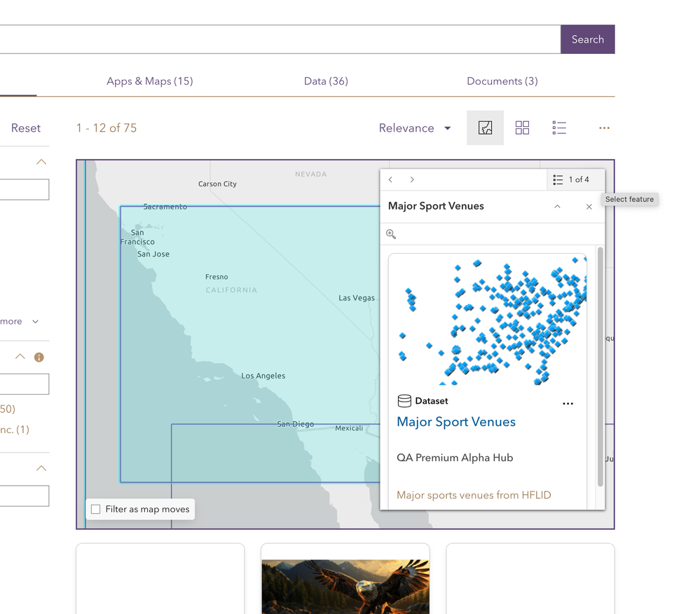Screen dimensions: 700x614
Task: Open the Documents (3) tab
Action: point(502,81)
